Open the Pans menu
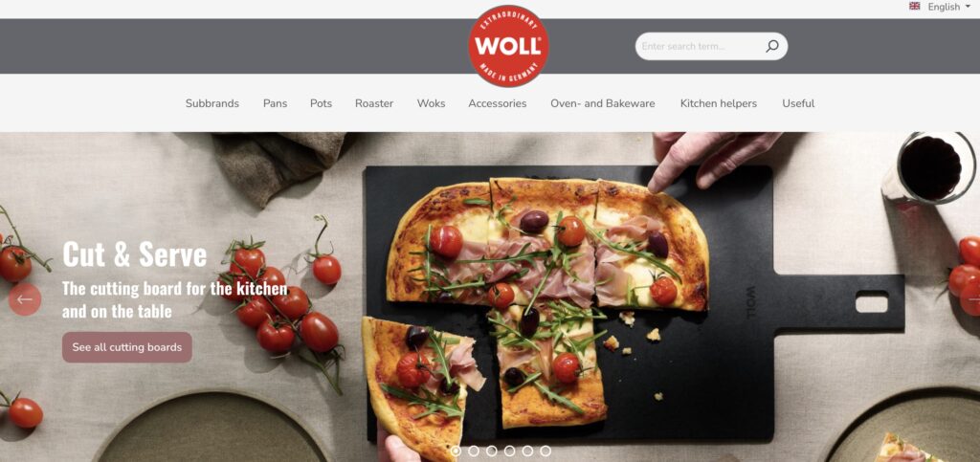The width and height of the screenshot is (980, 462). pyautogui.click(x=275, y=103)
